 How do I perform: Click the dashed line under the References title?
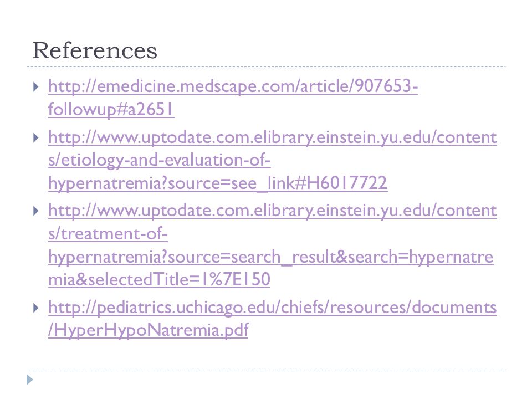pyautogui.click(x=266, y=67)
